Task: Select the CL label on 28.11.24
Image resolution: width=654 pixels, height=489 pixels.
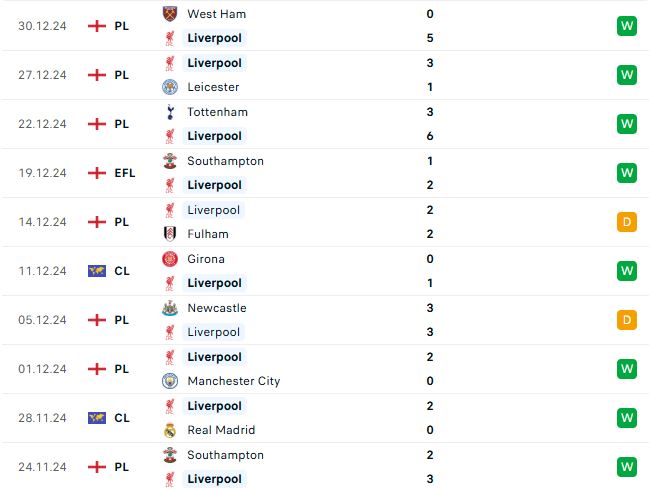Action: [x=122, y=418]
